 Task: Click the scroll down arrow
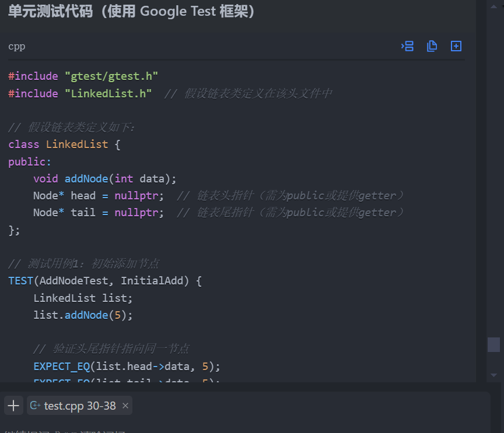pyautogui.click(x=494, y=375)
